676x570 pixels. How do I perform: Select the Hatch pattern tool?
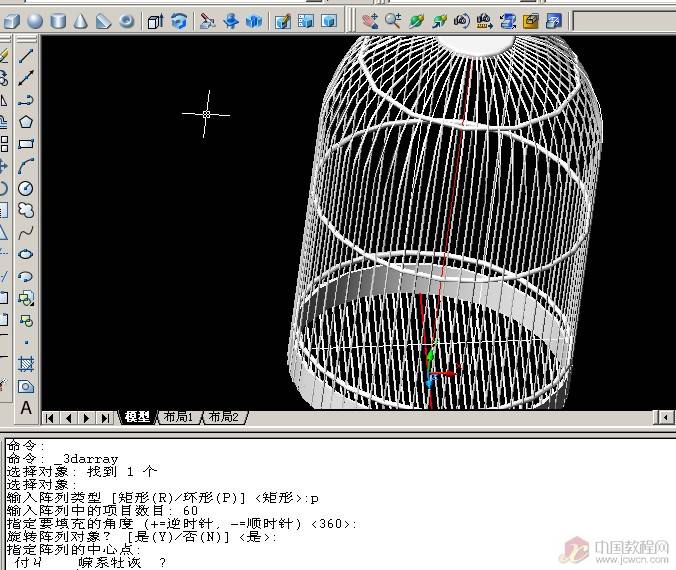26,364
